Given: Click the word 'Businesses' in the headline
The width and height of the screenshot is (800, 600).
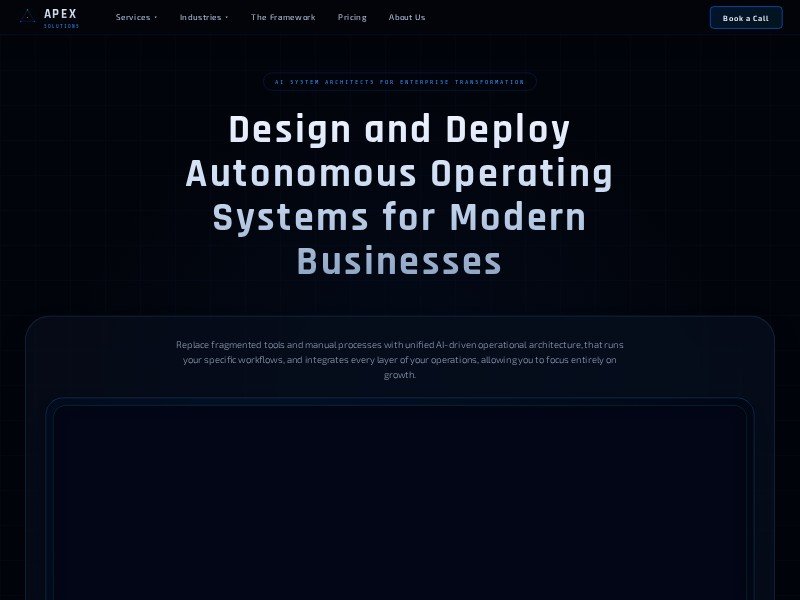Looking at the screenshot, I should tap(400, 262).
